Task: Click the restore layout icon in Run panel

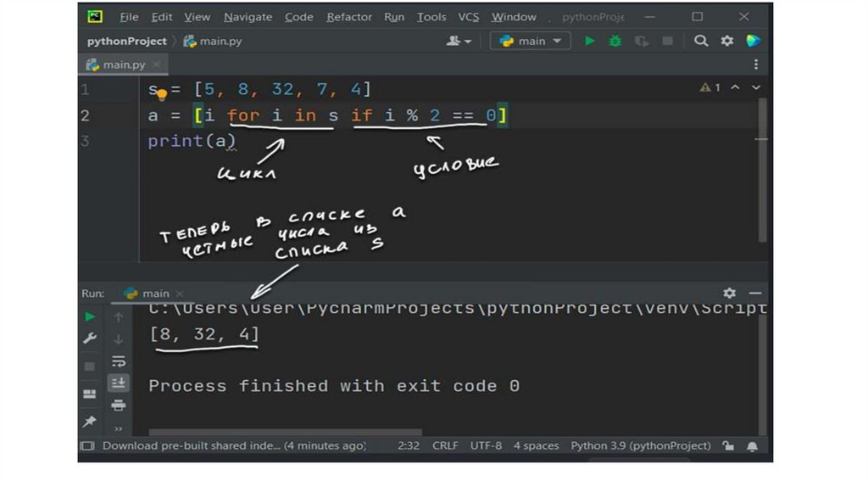Action: [90, 394]
